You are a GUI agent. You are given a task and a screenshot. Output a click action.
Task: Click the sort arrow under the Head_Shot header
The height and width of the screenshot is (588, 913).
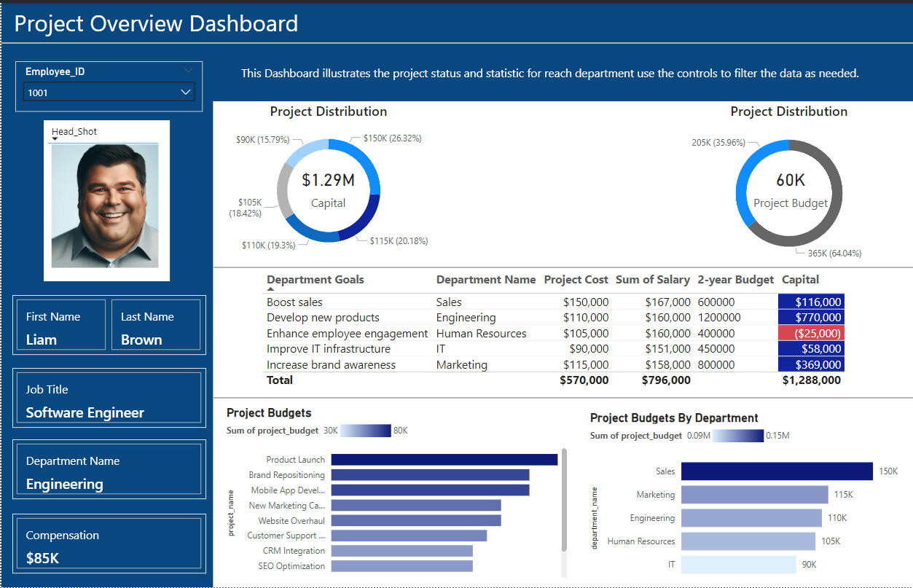pos(55,138)
